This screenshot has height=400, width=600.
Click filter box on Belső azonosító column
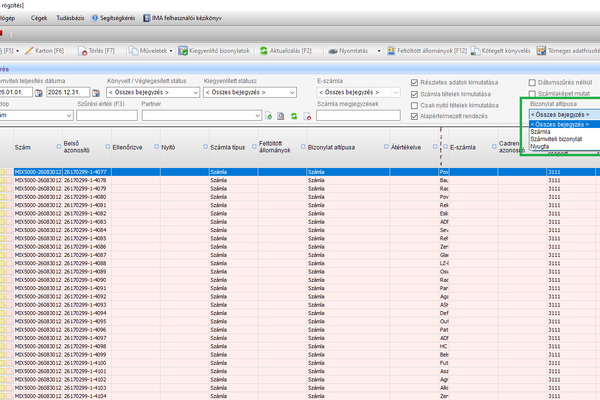pyautogui.click(x=108, y=147)
